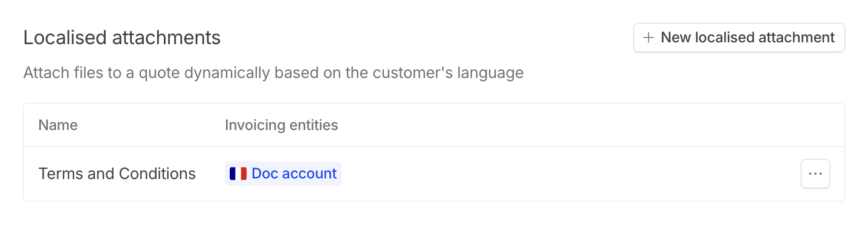Click the word "attachment" in the New button

pos(794,37)
